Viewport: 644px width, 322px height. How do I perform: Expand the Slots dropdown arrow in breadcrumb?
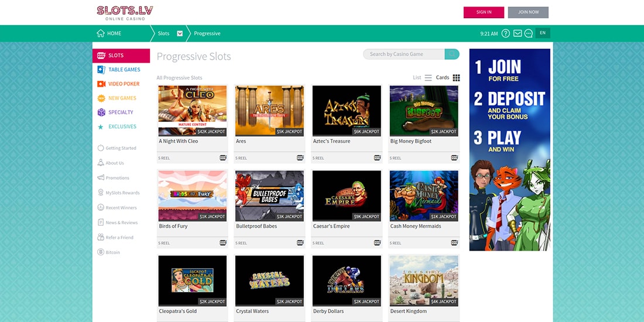point(180,34)
